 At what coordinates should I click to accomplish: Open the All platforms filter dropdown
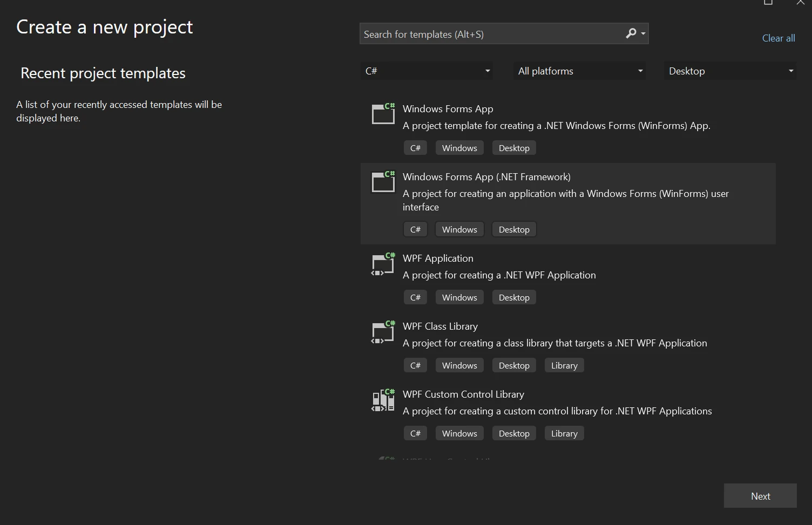[579, 71]
